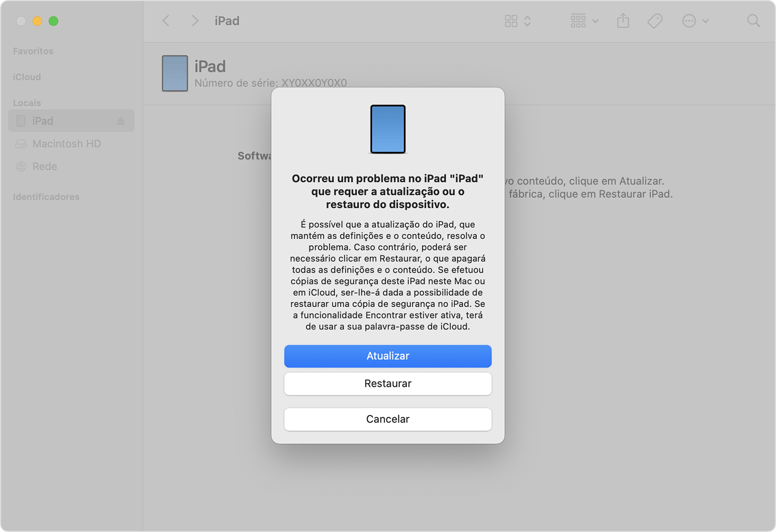Click the Share icon in toolbar
Screen dimensions: 776x532
(x=623, y=21)
